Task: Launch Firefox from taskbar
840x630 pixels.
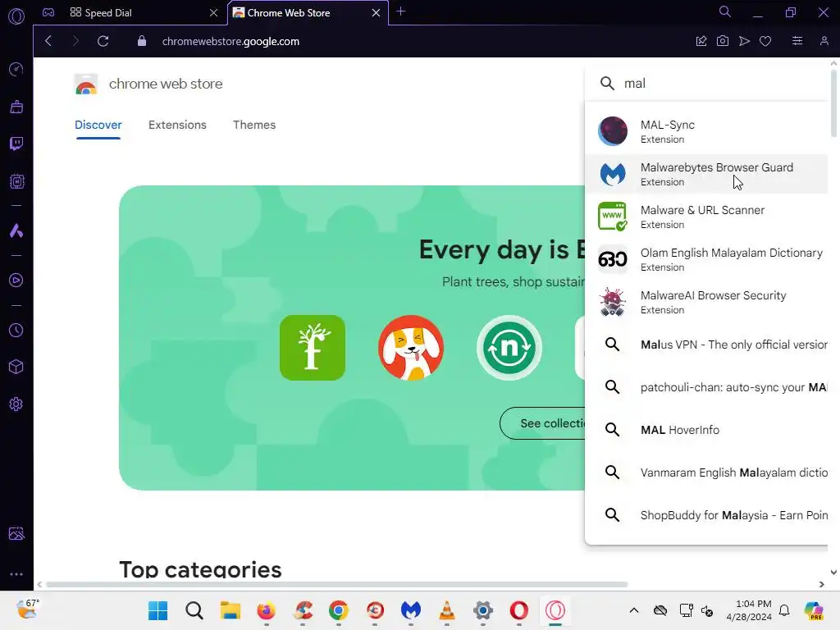Action: pyautogui.click(x=267, y=610)
